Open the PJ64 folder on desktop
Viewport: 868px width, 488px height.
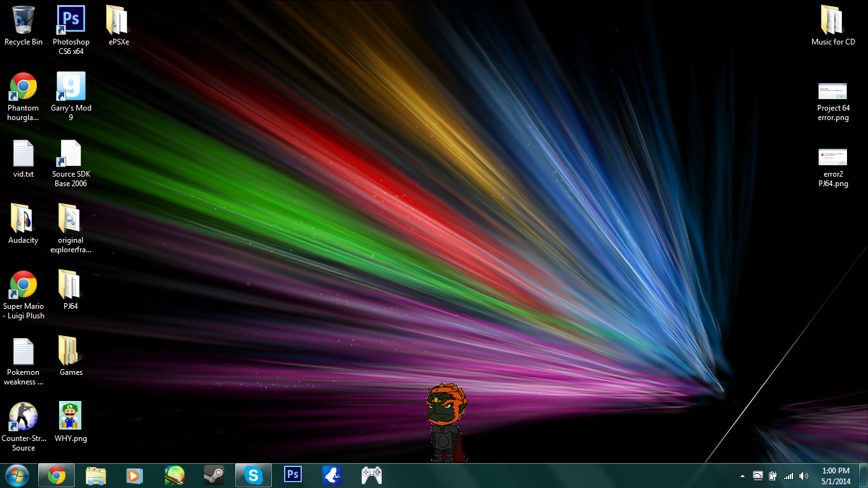(71, 290)
